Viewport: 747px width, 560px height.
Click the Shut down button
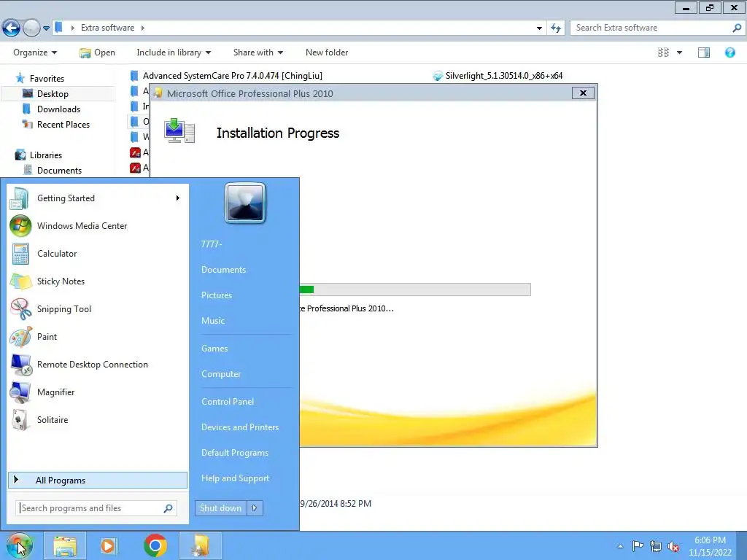pyautogui.click(x=220, y=508)
